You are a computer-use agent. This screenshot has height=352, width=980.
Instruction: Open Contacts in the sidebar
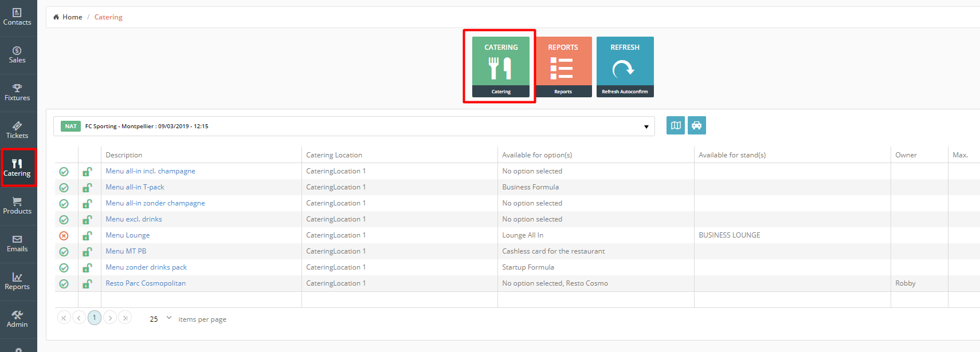point(17,17)
